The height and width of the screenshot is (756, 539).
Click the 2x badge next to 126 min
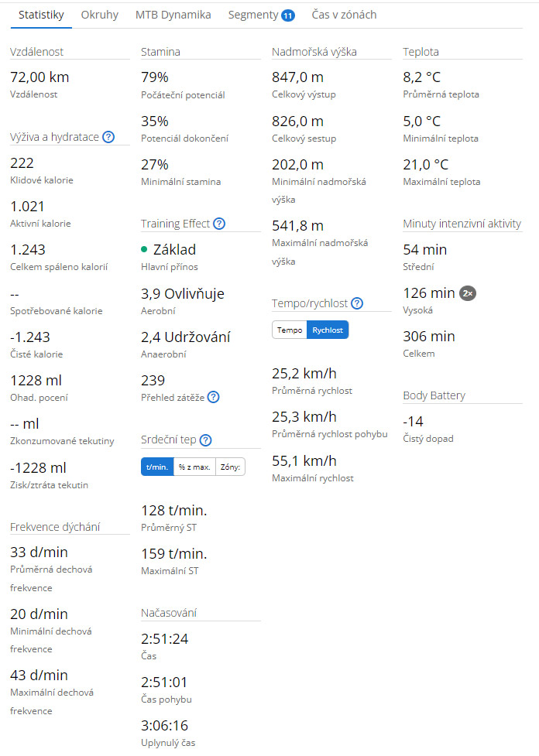tap(468, 293)
